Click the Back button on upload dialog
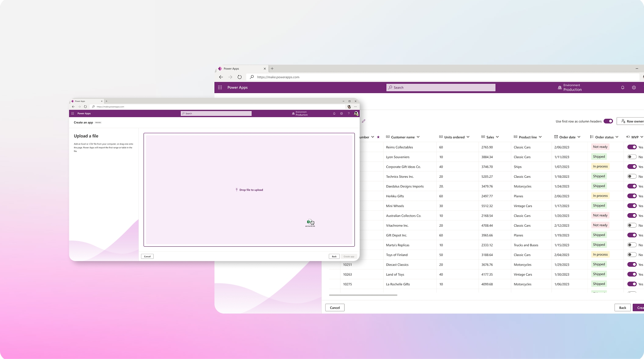644x359 pixels. [334, 256]
